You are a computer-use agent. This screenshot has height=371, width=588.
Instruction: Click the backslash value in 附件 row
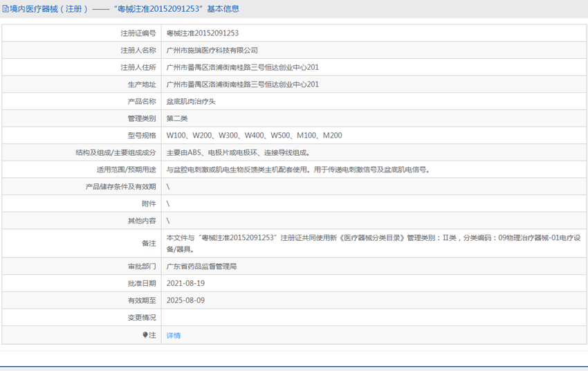pyautogui.click(x=168, y=203)
